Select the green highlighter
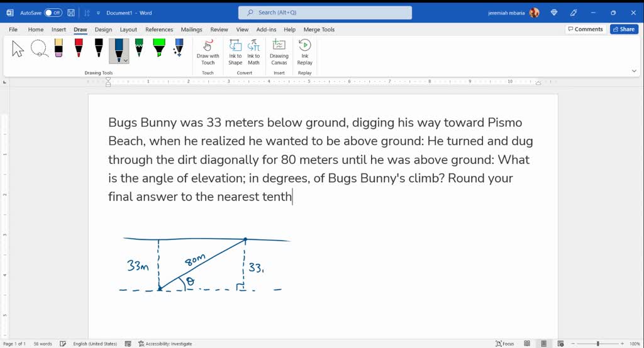This screenshot has height=348, width=644. point(159,48)
